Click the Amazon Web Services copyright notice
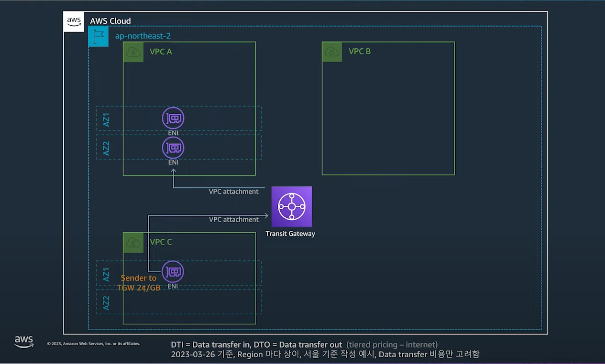The image size is (605, 364). pos(94,343)
